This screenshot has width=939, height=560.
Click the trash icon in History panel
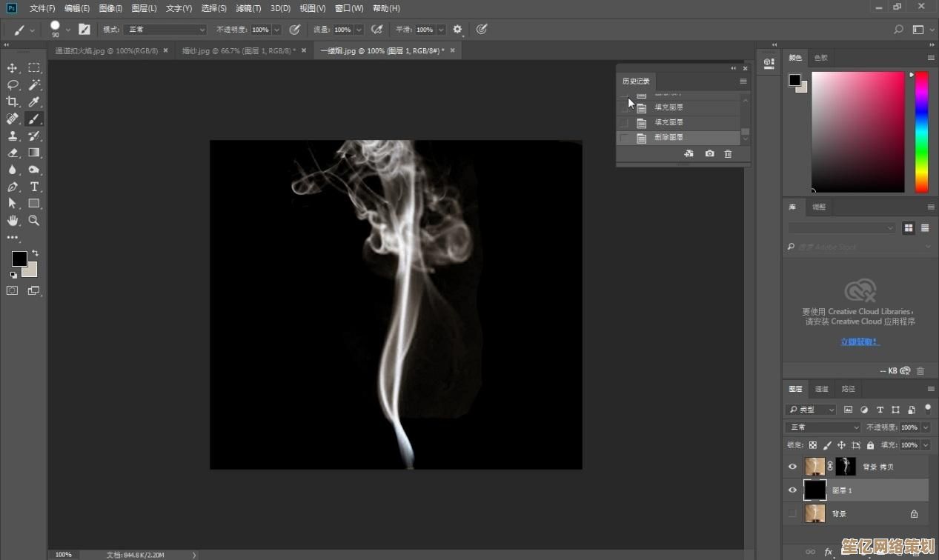tap(728, 153)
